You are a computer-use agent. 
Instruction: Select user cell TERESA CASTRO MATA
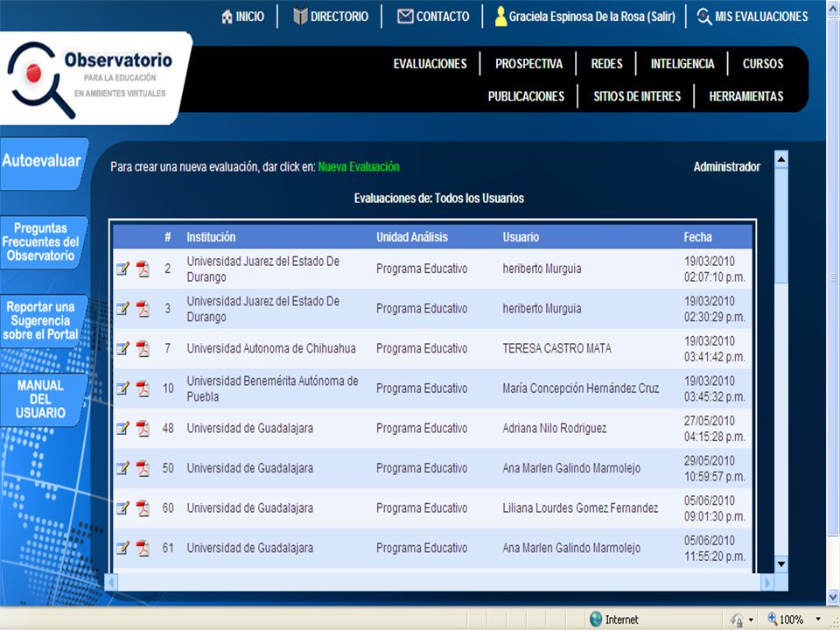tap(556, 348)
